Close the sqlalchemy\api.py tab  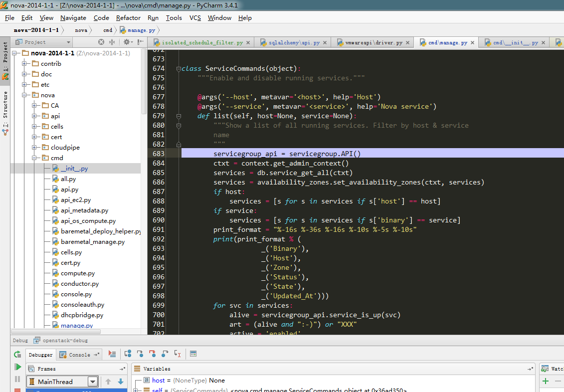[325, 43]
